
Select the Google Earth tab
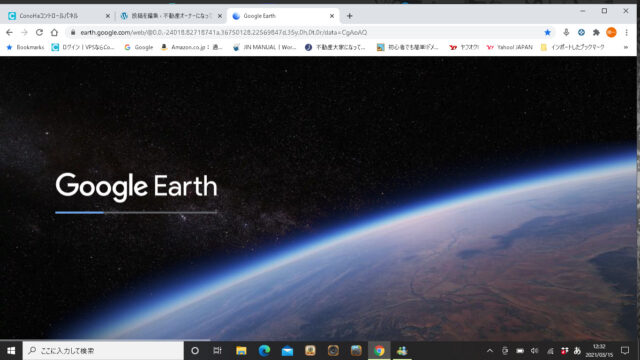[x=283, y=16]
